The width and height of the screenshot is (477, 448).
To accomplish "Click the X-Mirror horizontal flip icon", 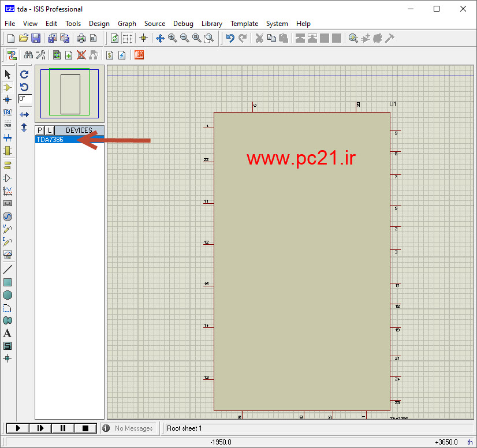I will pos(24,115).
